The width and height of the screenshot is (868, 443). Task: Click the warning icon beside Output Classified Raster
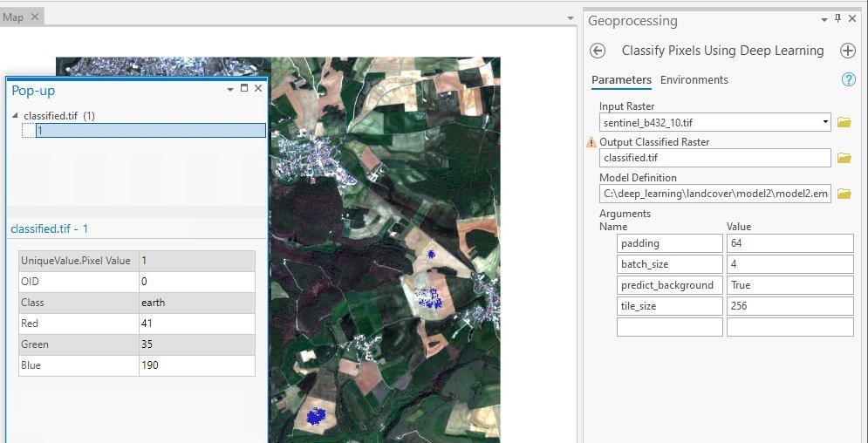592,142
